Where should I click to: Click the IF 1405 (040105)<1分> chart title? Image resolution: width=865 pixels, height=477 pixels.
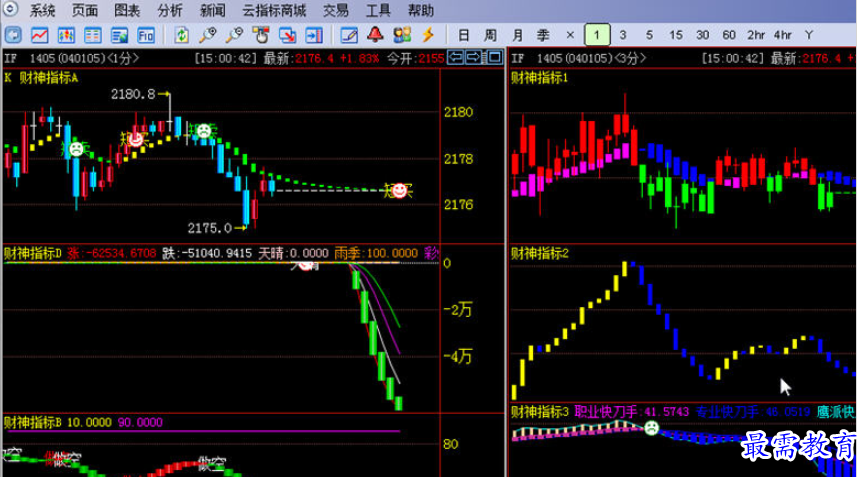coord(72,58)
